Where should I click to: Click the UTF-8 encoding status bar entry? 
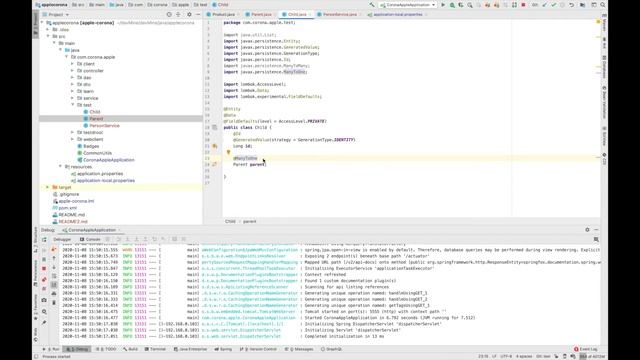coord(506,356)
